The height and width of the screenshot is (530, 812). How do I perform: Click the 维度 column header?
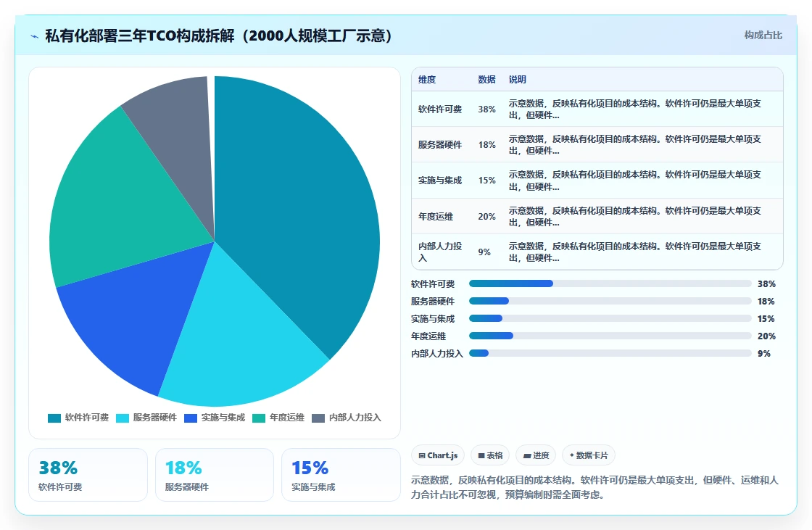(427, 79)
